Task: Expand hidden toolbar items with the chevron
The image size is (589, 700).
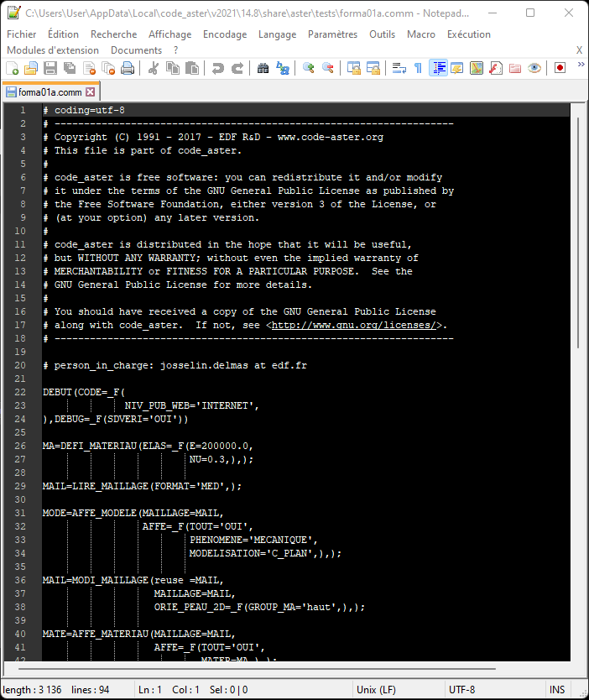Action: pos(581,65)
